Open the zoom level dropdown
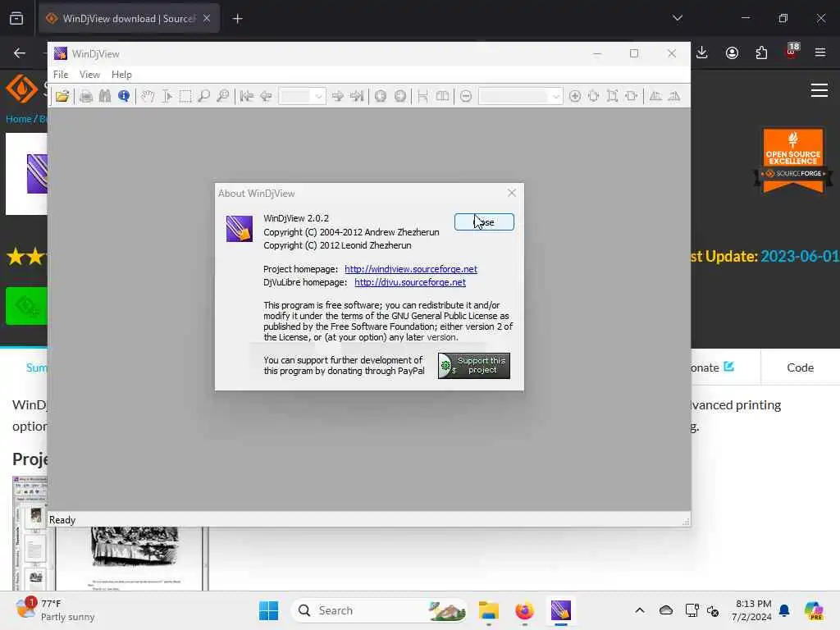Screen dimensions: 840x630 tap(555, 97)
